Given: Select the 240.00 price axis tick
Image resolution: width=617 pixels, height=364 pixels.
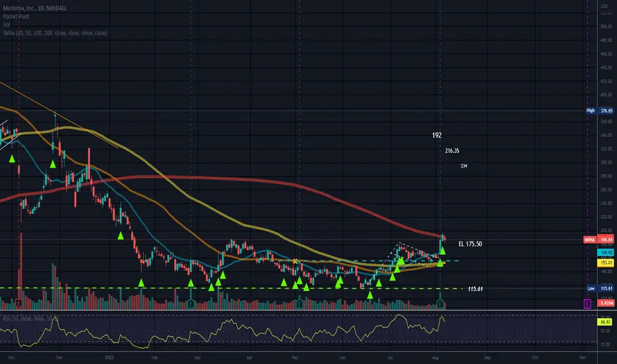Looking at the screenshot, I should point(606,203).
